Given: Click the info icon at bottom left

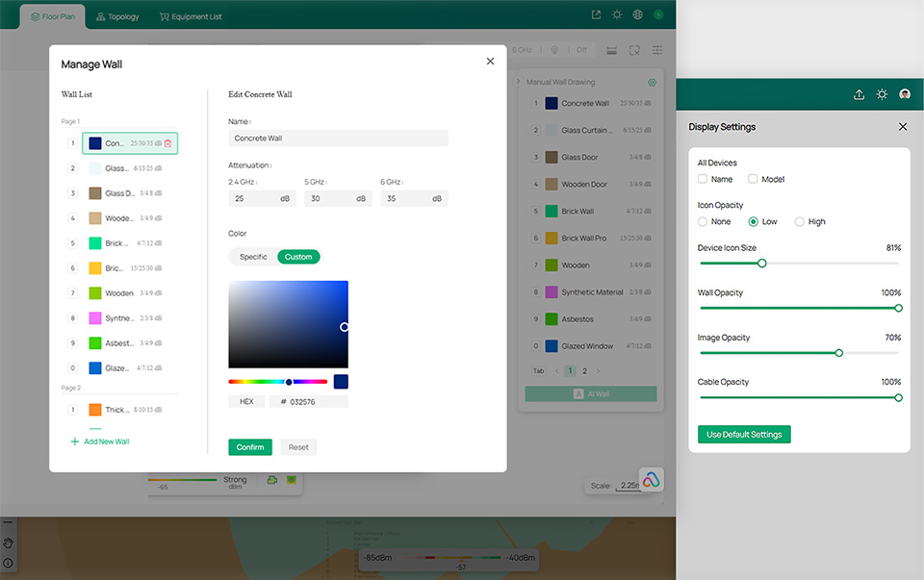Looking at the screenshot, I should (9, 563).
